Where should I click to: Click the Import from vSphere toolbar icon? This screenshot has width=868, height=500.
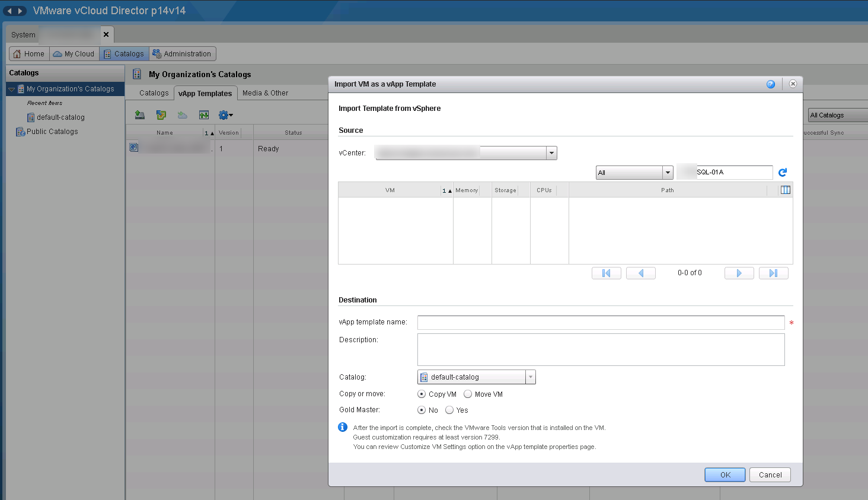click(x=161, y=115)
